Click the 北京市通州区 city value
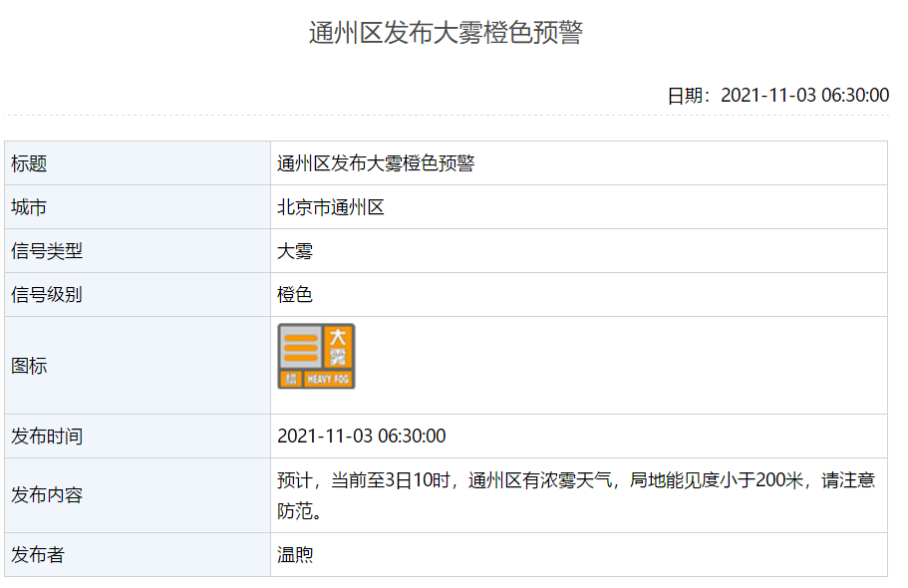Viewport: 908px width, 588px height. click(x=331, y=207)
